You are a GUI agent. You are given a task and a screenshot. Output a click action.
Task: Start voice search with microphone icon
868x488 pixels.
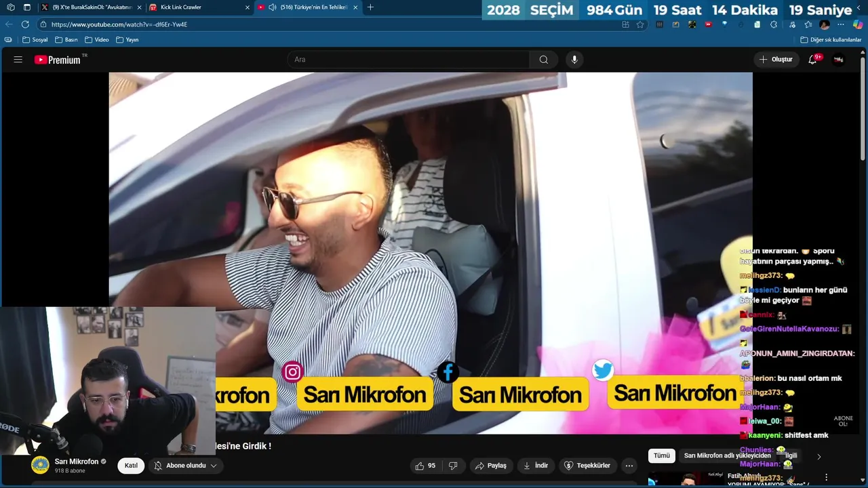(574, 60)
